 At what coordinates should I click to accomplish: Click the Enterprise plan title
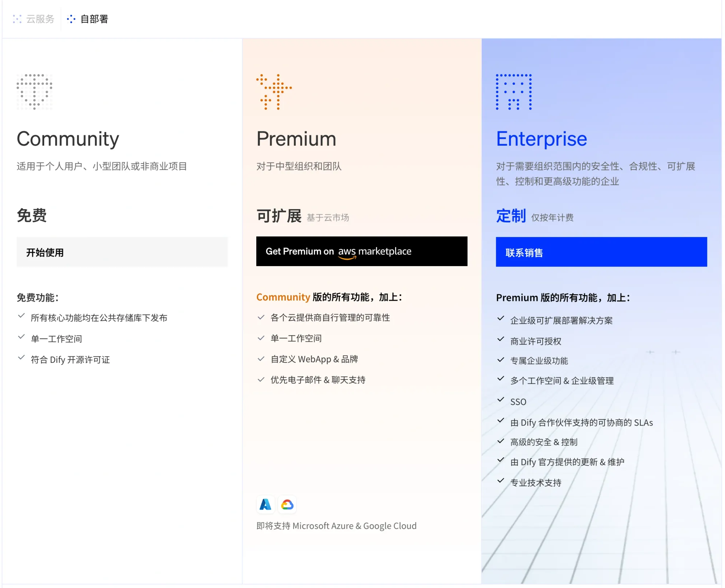542,139
